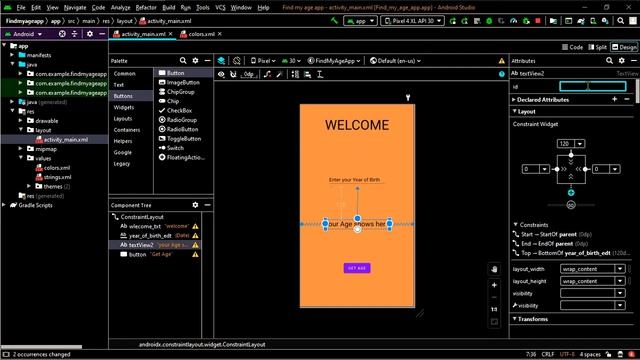This screenshot has width=640, height=360.
Task: Click the GET AGE button in the preview
Action: [x=357, y=268]
